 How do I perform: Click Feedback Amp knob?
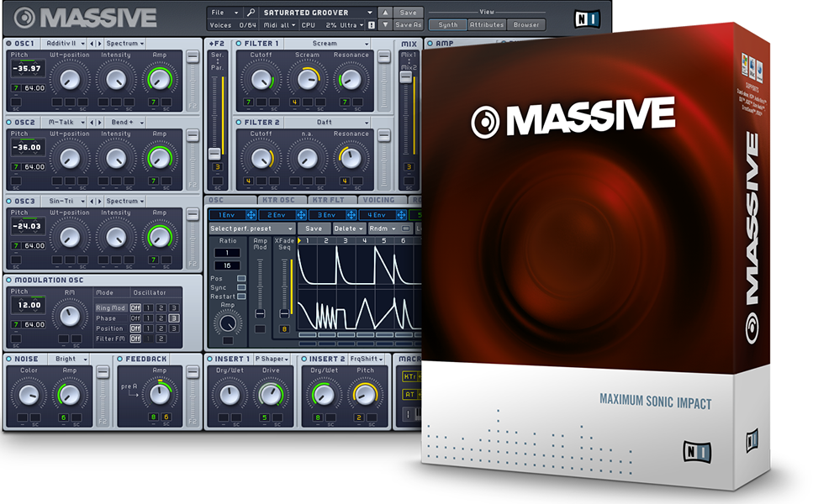(160, 395)
